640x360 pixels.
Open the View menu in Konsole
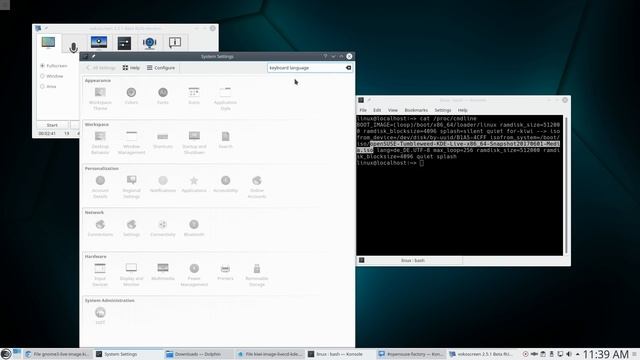393,110
